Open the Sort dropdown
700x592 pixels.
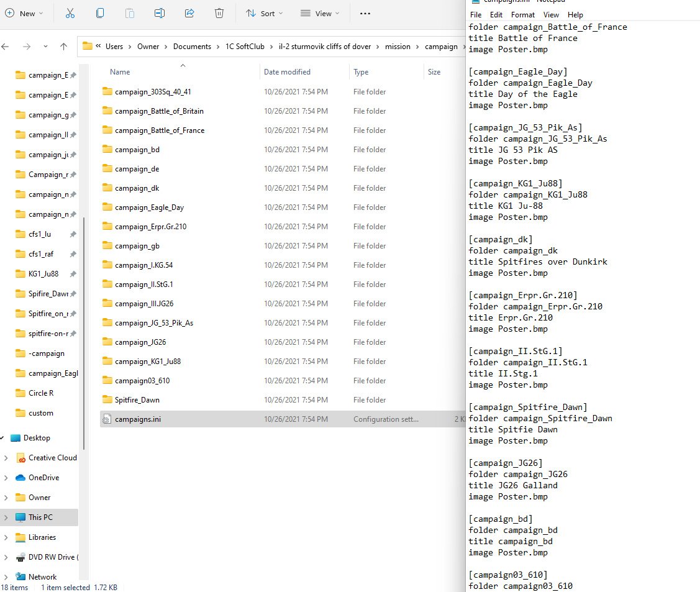(264, 13)
